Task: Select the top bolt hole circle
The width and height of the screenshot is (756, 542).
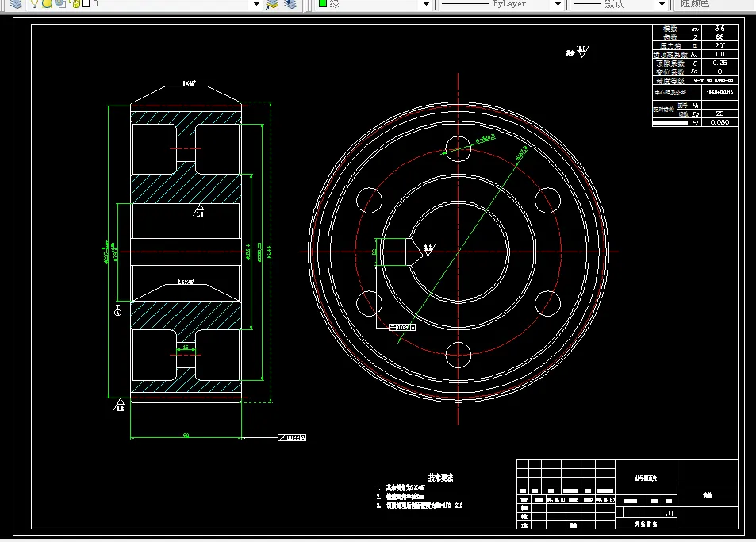Action: [458, 148]
